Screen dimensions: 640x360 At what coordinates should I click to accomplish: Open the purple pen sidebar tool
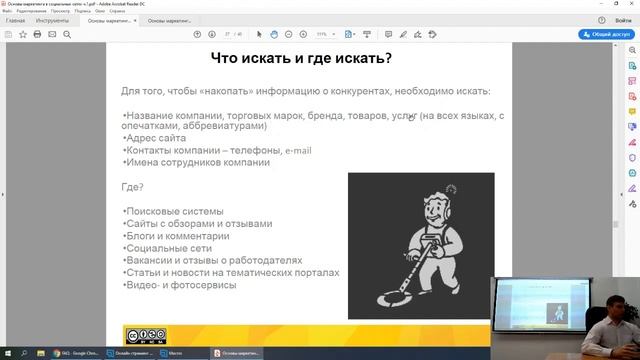(632, 188)
